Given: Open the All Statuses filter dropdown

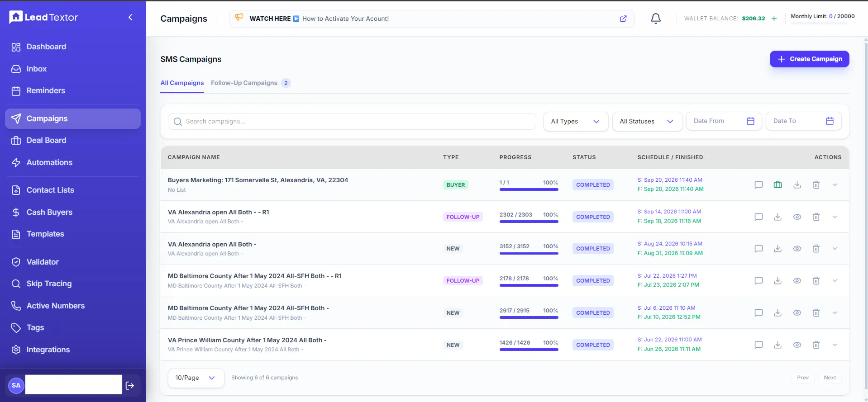Looking at the screenshot, I should (x=647, y=121).
